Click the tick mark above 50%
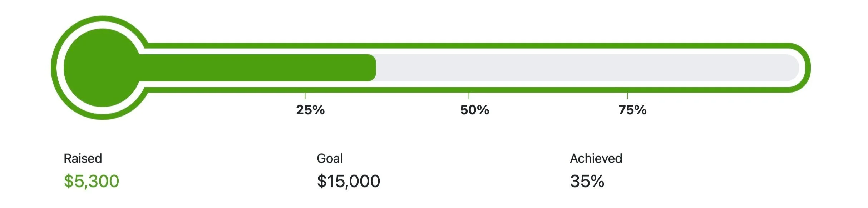The height and width of the screenshot is (208, 868). (x=469, y=96)
